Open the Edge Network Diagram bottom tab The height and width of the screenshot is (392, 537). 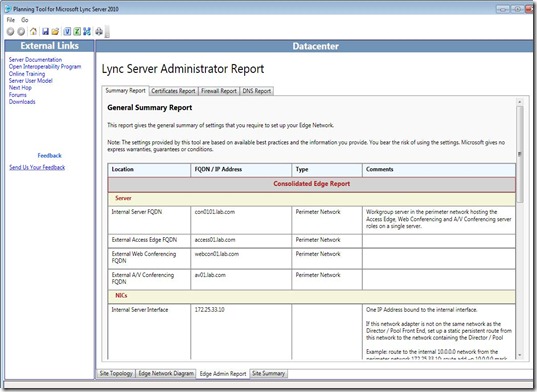coord(166,373)
